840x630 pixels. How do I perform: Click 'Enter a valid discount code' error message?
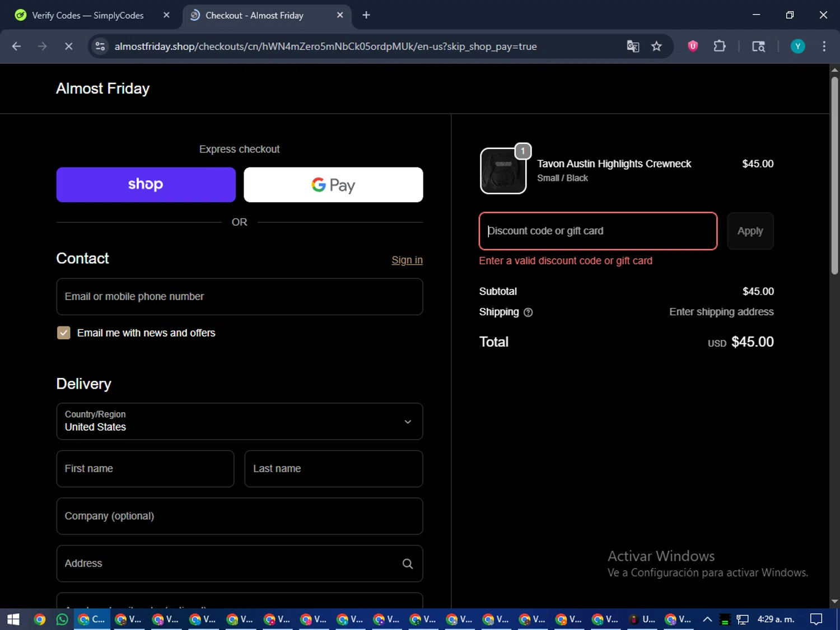(566, 261)
